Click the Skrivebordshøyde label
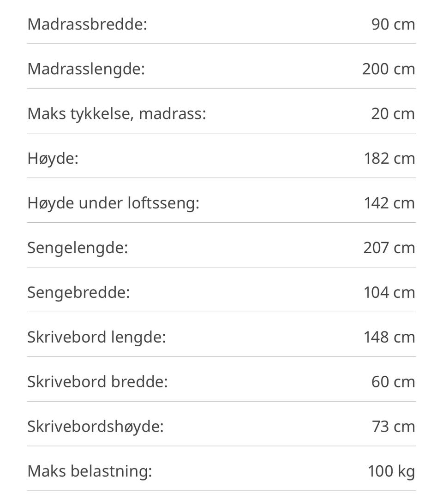This screenshot has height=504, width=443. pyautogui.click(x=95, y=427)
